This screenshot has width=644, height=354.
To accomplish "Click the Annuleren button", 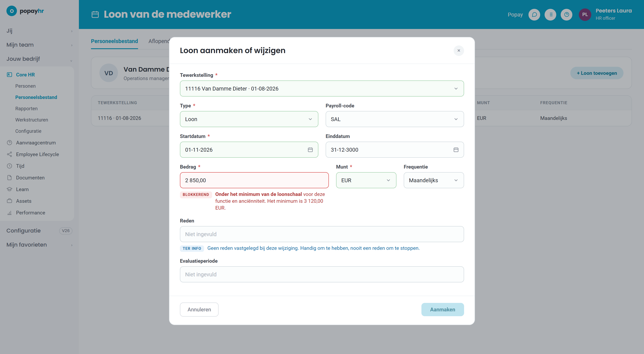I will 199,310.
